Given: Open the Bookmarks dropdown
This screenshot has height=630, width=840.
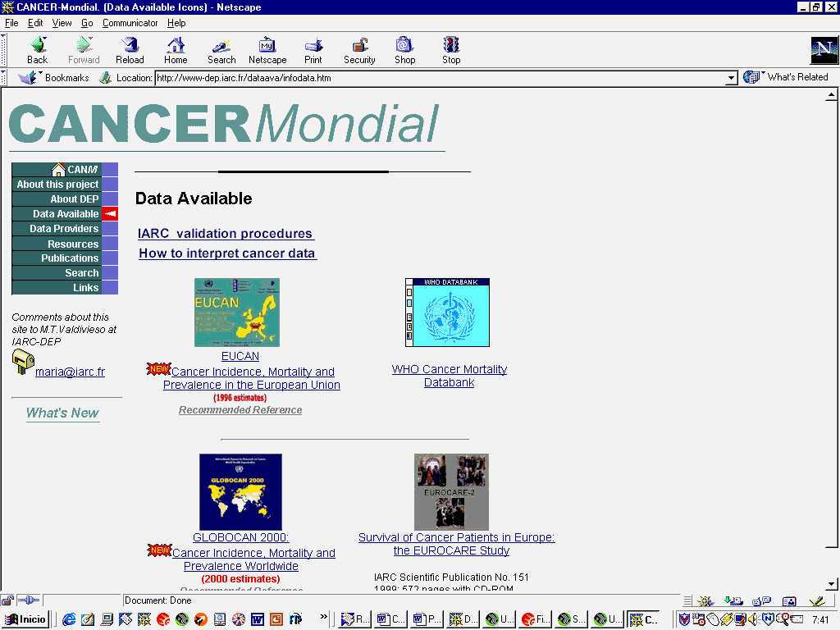Looking at the screenshot, I should coord(54,78).
